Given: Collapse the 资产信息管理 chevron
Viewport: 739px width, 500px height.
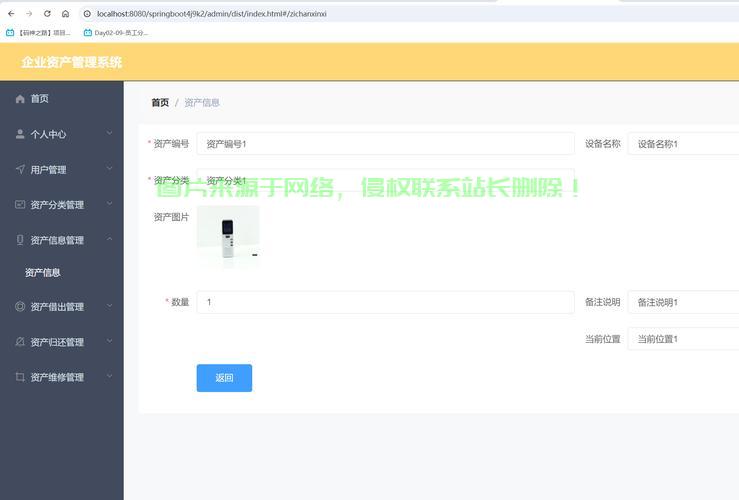Looking at the screenshot, I should [109, 239].
